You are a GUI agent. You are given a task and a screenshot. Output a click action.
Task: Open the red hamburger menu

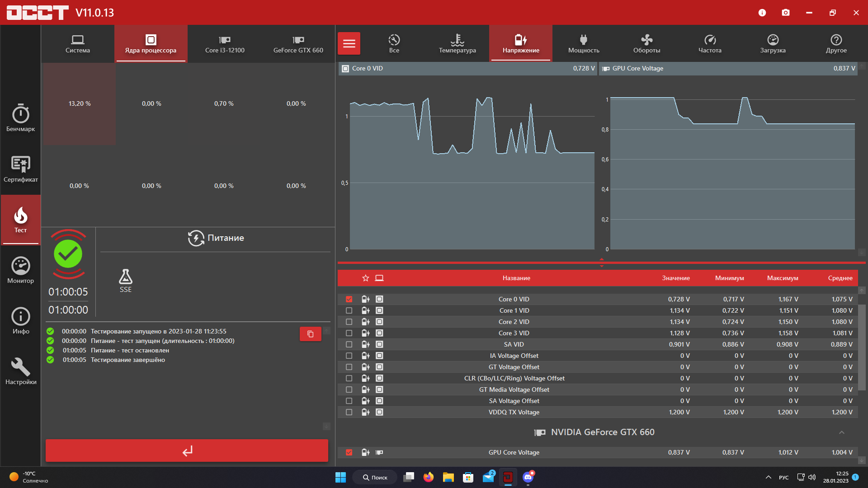[x=349, y=43]
